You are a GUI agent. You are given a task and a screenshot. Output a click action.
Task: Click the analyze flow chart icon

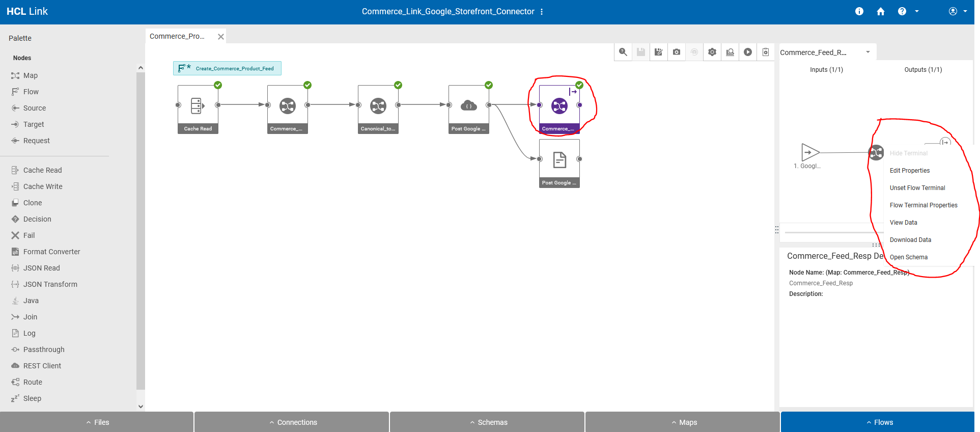click(x=730, y=52)
